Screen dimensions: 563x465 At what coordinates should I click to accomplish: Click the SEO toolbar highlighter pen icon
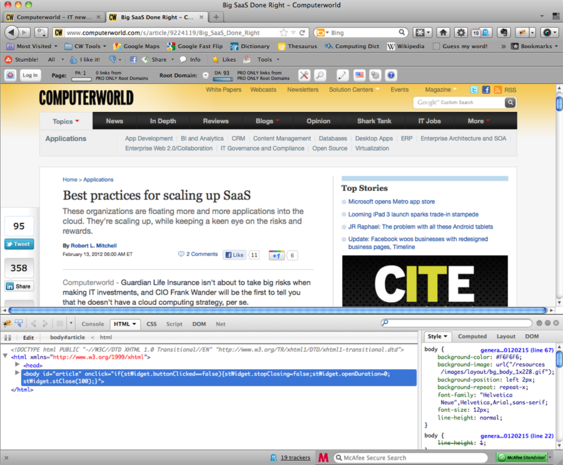[342, 75]
